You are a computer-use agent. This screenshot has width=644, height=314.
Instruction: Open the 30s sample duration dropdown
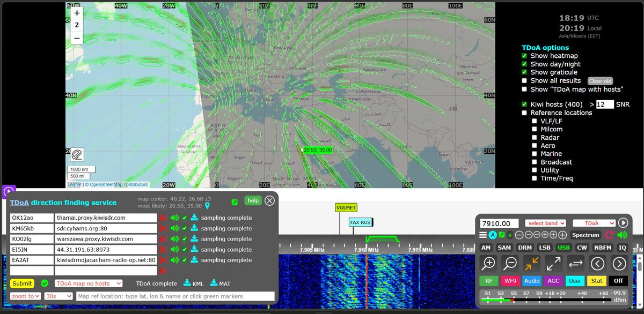58,296
